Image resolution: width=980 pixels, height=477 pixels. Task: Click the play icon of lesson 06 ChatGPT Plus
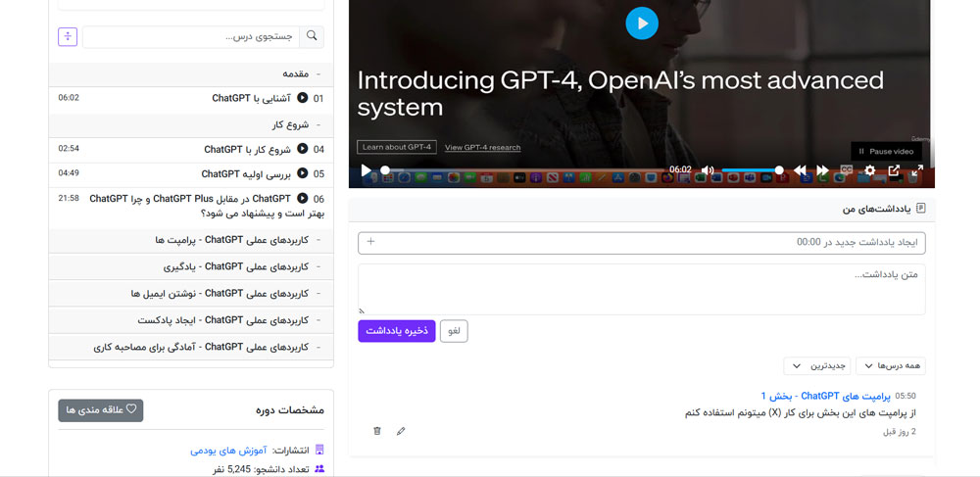point(303,199)
